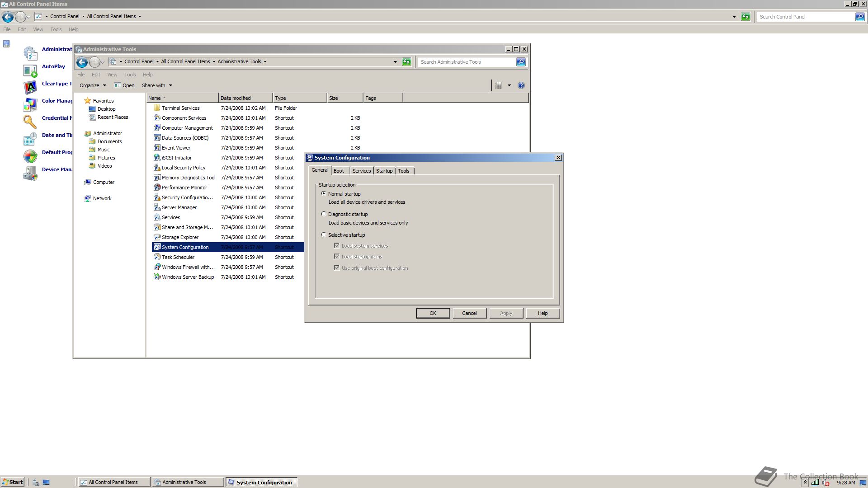This screenshot has width=868, height=488.
Task: Expand All Control Panel Items breadcrumb arrow in Administrative Tools
Action: point(214,62)
